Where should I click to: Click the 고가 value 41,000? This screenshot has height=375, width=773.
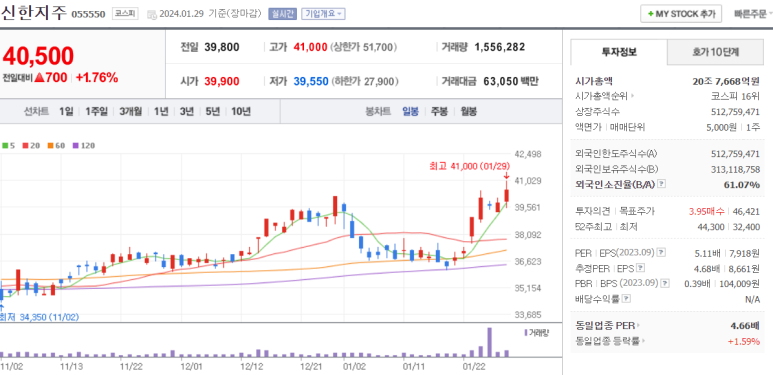click(x=311, y=47)
